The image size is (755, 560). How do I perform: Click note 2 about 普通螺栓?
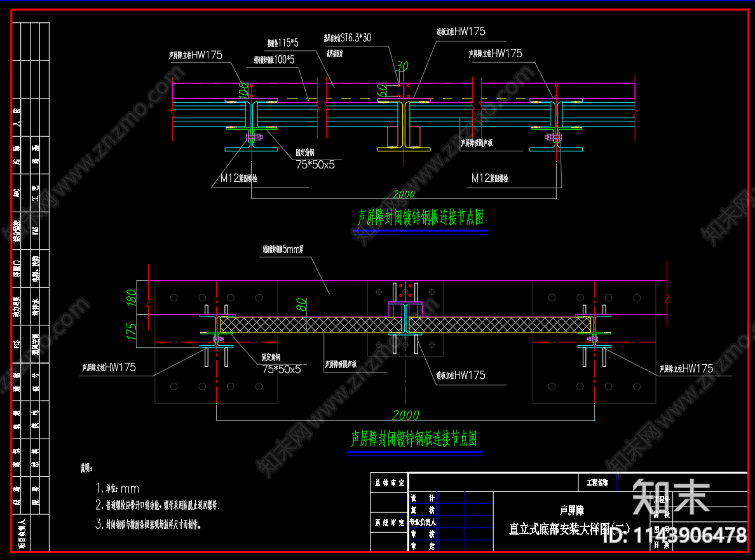[x=157, y=505]
